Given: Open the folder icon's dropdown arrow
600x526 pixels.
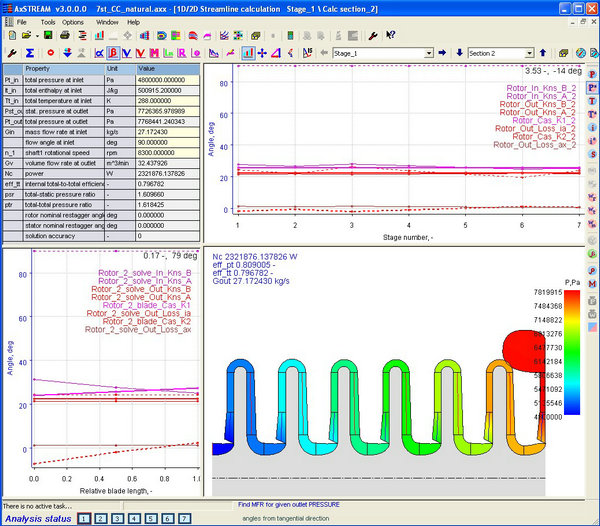Looking at the screenshot, I should (37, 36).
